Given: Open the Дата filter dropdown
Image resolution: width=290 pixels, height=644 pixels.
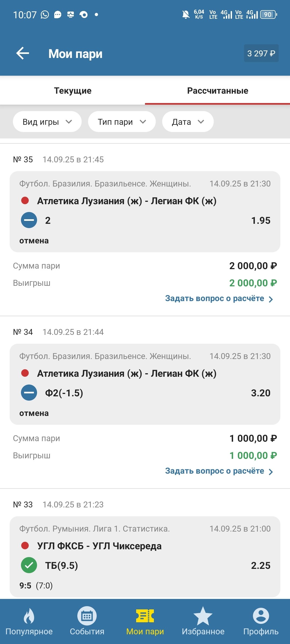Looking at the screenshot, I should [188, 122].
